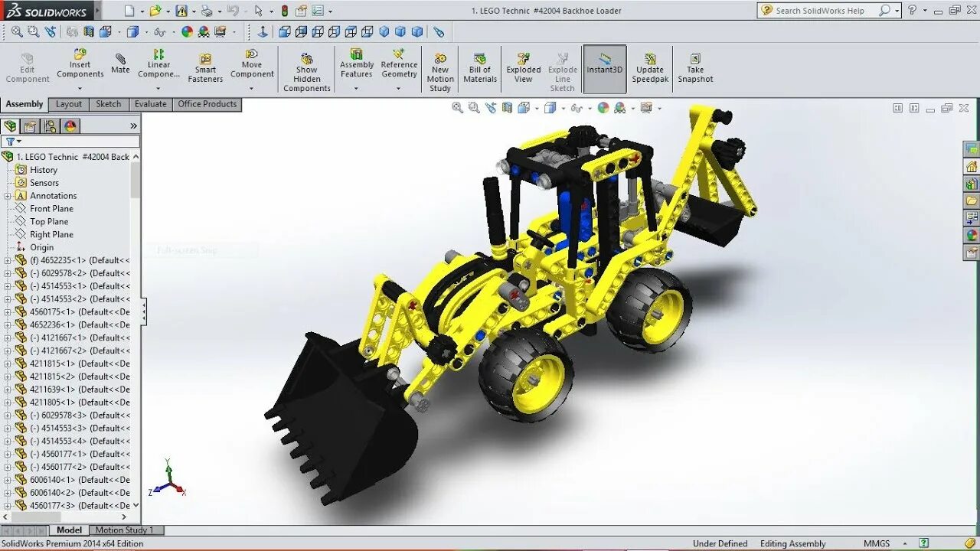980x551 pixels.
Task: Click Edit Appearance color ball in the upper-left toolbar
Action: [187, 31]
